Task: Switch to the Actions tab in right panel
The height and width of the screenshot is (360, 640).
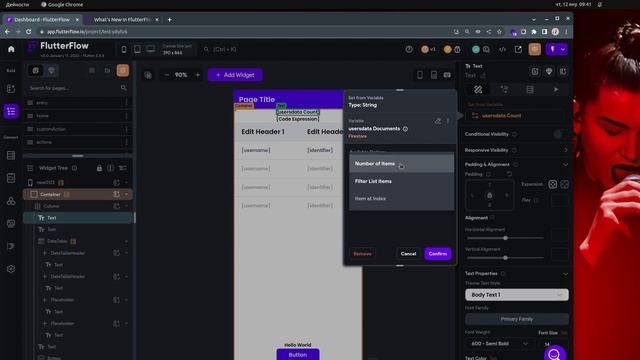Action: [x=504, y=89]
